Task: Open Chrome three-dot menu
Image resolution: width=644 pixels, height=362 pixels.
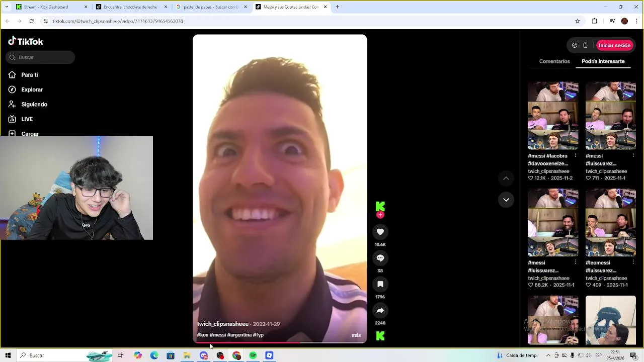Action: pos(636,21)
